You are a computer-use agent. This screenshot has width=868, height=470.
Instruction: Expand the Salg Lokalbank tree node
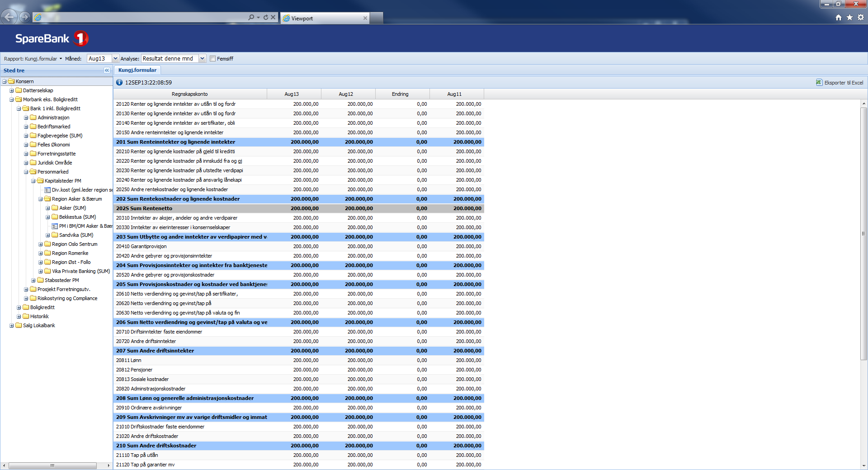tap(12, 325)
